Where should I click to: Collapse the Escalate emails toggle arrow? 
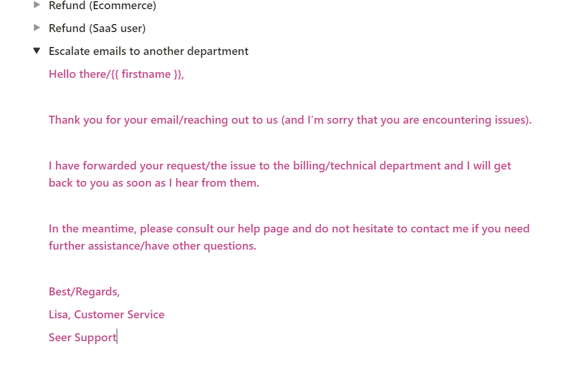37,51
